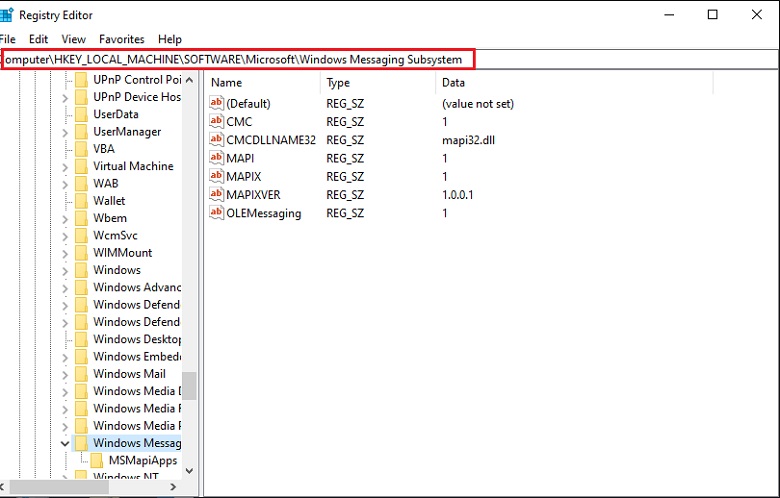The image size is (780, 498).
Task: Click the WIMMount folder icon
Action: pos(81,253)
